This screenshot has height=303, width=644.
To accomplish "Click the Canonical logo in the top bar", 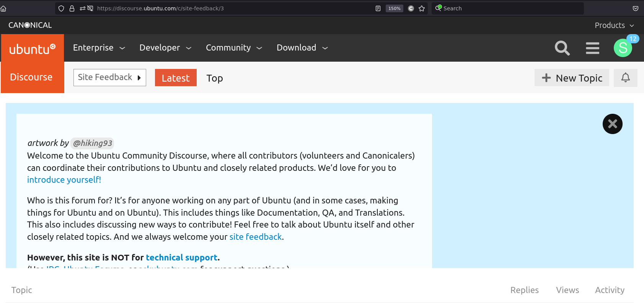I will [29, 25].
